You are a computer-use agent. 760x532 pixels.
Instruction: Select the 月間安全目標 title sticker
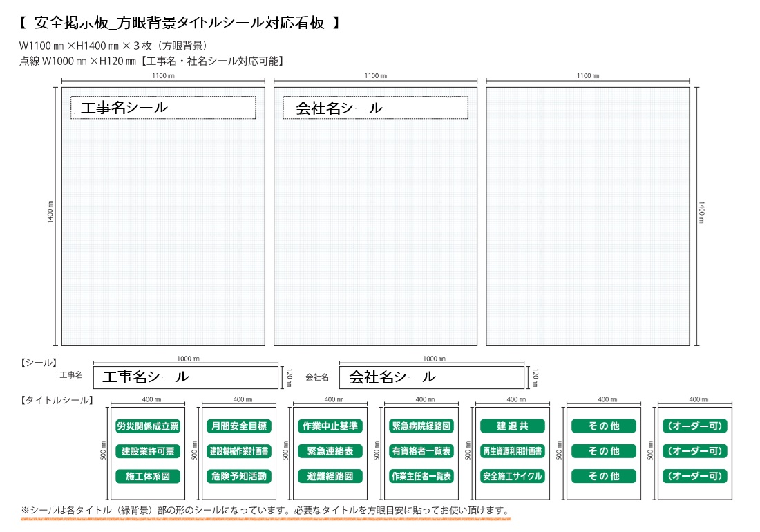pos(239,426)
